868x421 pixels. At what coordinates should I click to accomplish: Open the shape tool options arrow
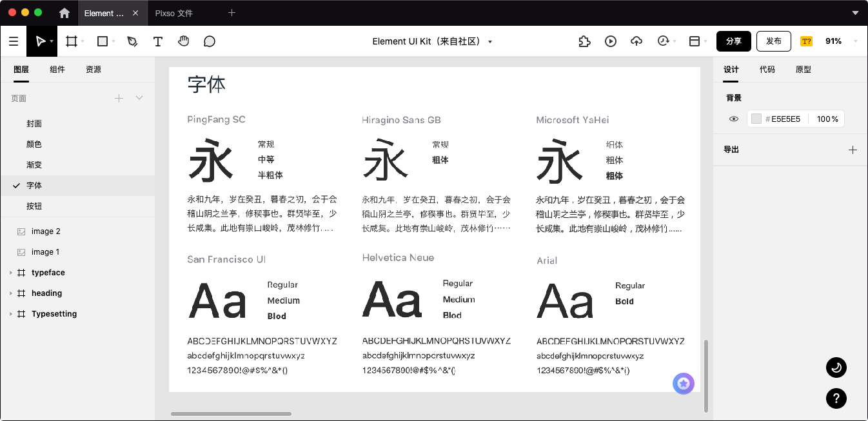113,41
